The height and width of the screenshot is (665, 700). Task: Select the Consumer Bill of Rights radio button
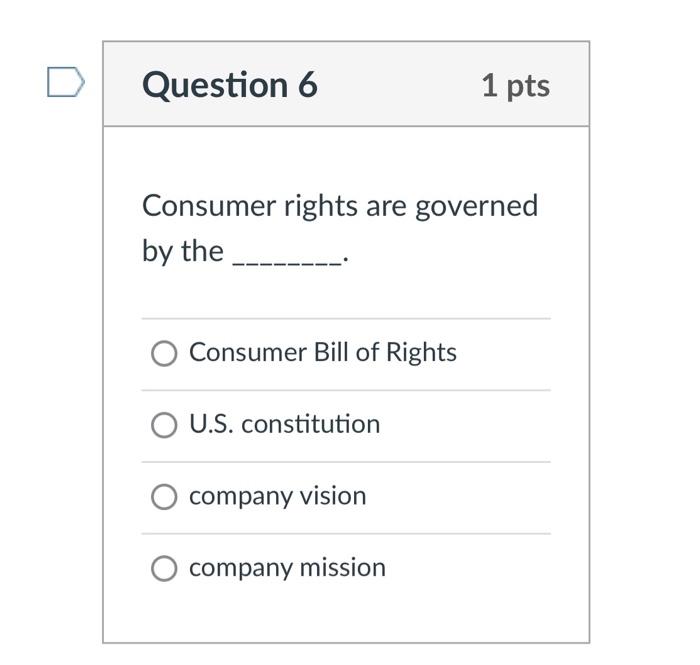(164, 353)
